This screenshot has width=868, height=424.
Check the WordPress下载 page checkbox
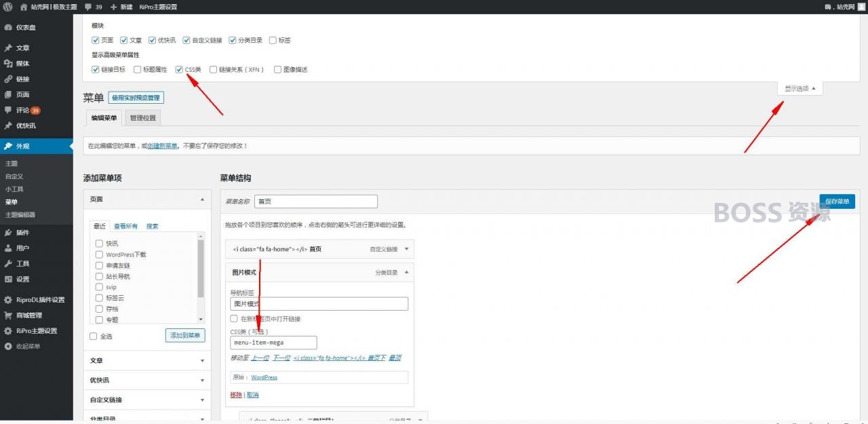click(x=100, y=254)
